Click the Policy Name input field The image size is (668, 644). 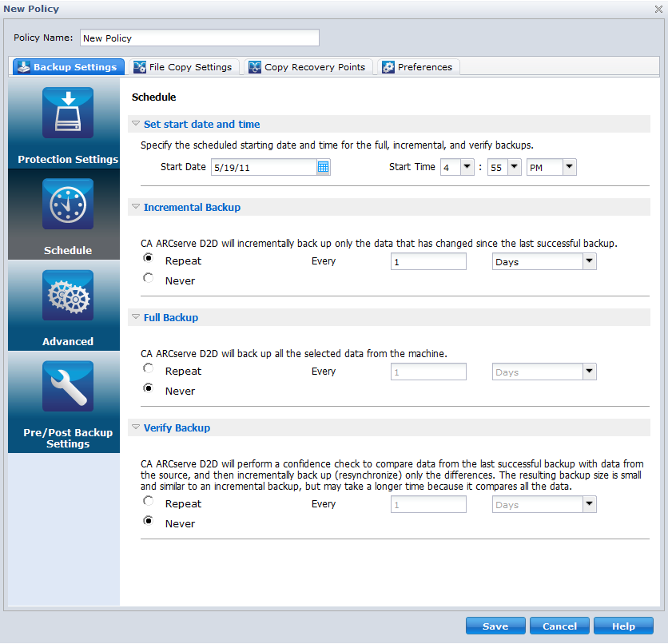coord(199,38)
